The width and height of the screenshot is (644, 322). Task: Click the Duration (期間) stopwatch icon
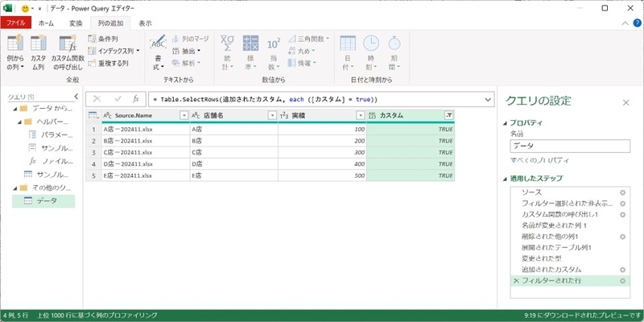click(x=394, y=43)
